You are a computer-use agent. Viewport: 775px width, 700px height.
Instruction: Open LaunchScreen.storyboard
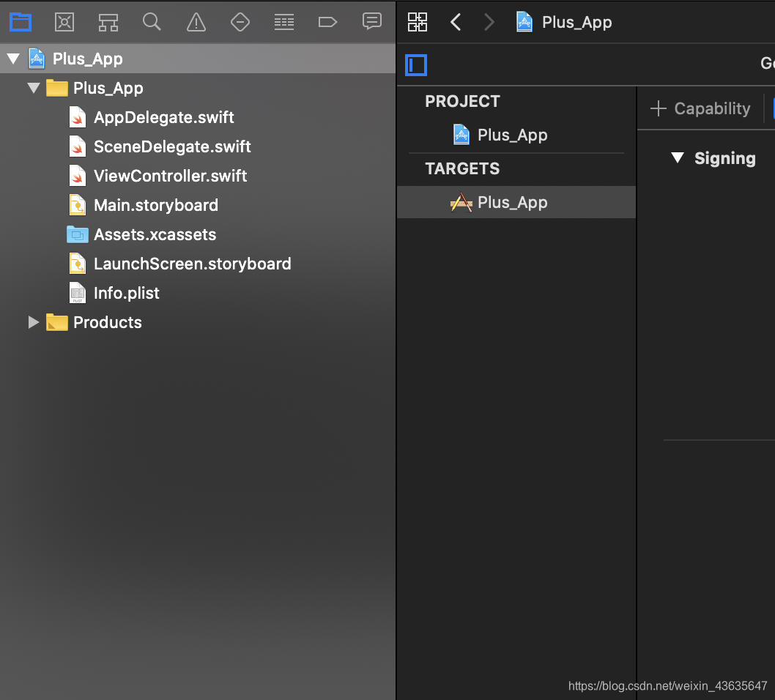tap(193, 264)
